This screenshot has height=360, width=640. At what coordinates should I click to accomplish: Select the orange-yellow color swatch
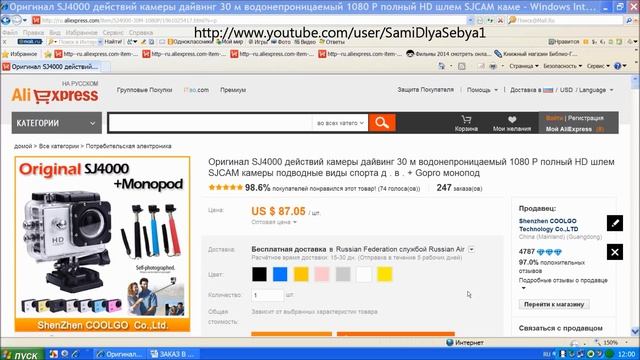301,274
